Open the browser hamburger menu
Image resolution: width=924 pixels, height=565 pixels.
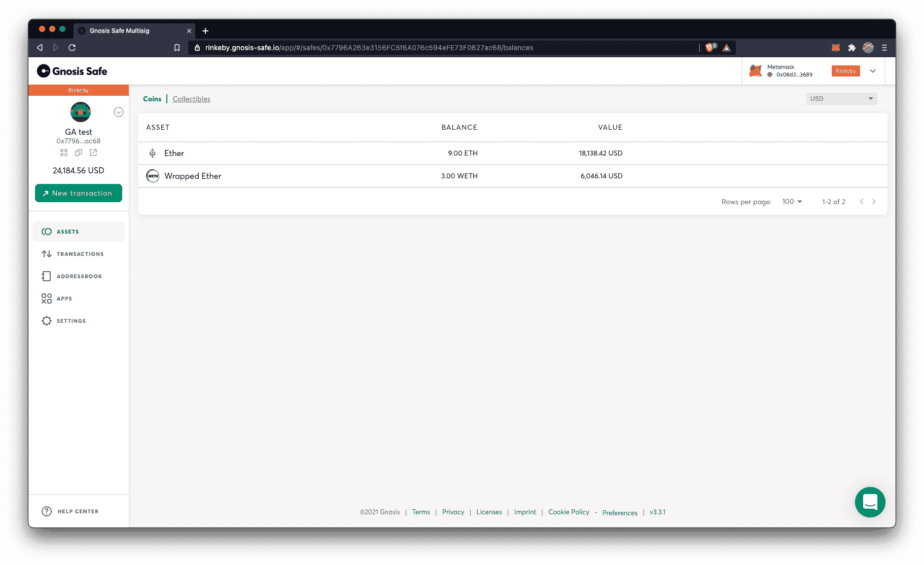click(884, 48)
